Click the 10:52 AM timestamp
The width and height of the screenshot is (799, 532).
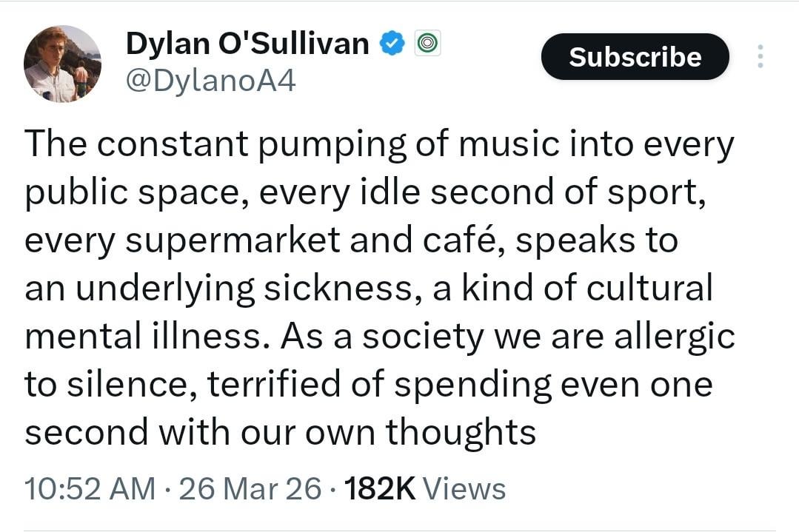pos(90,489)
